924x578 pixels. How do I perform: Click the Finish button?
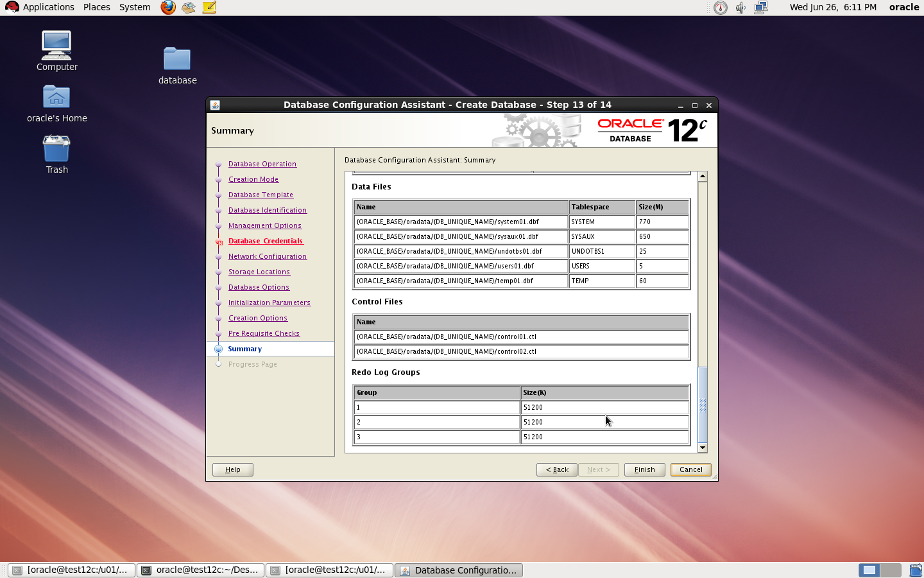(x=644, y=469)
